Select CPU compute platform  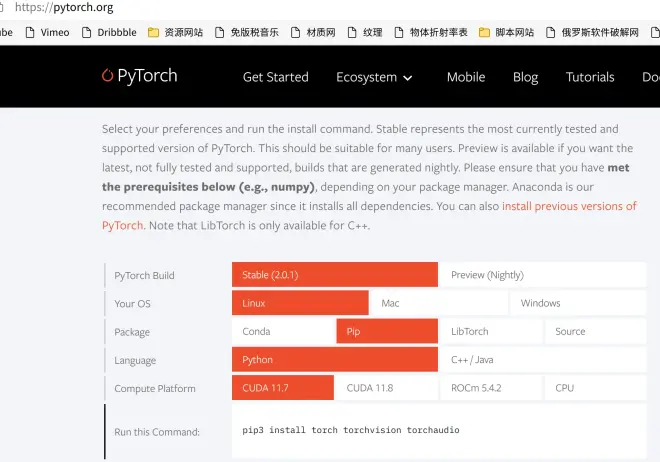[x=595, y=388]
